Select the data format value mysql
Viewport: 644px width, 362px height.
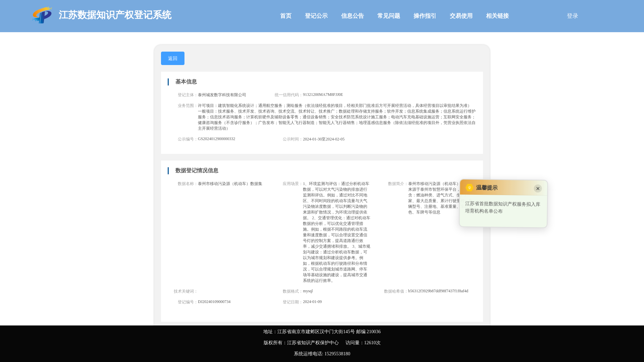308,291
